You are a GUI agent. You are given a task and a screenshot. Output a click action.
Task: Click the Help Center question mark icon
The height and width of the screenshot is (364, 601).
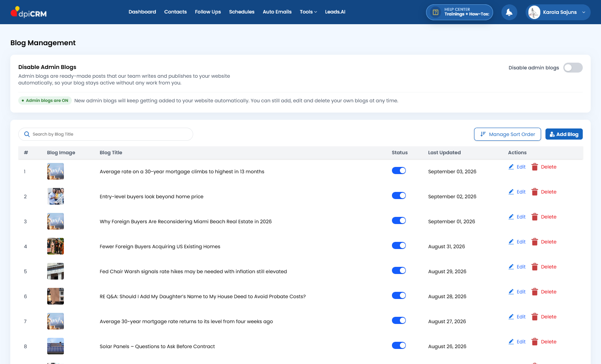[x=435, y=12]
